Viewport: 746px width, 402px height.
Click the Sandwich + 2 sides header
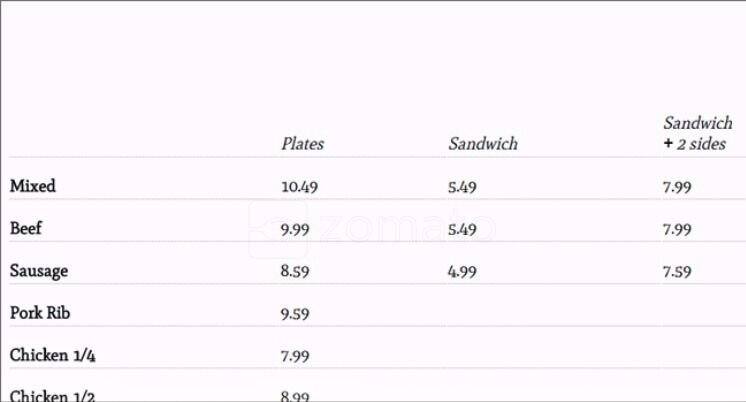pyautogui.click(x=697, y=134)
